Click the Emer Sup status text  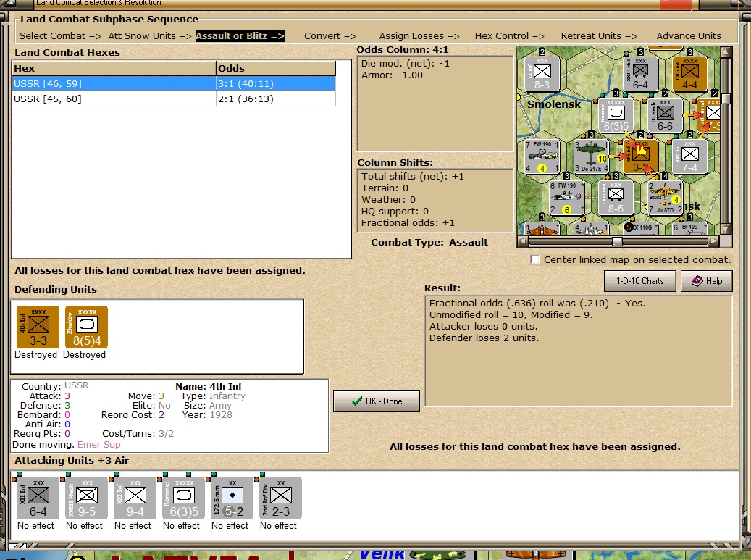tap(98, 445)
